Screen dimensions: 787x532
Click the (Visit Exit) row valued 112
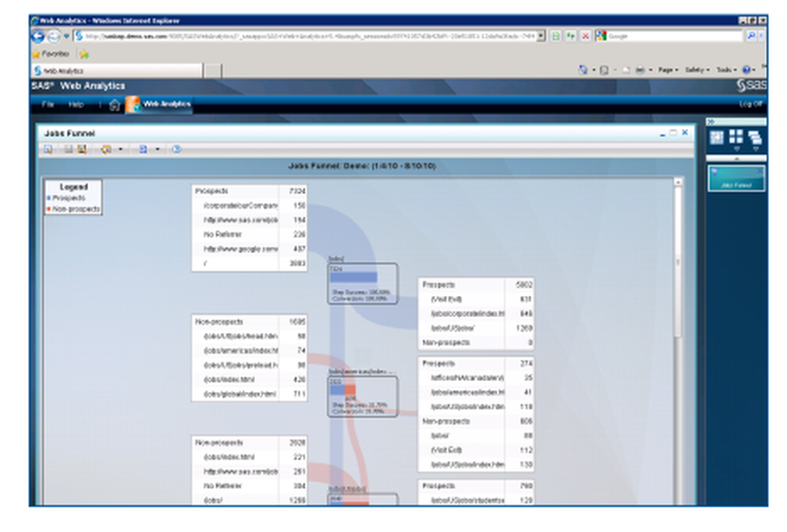point(476,450)
